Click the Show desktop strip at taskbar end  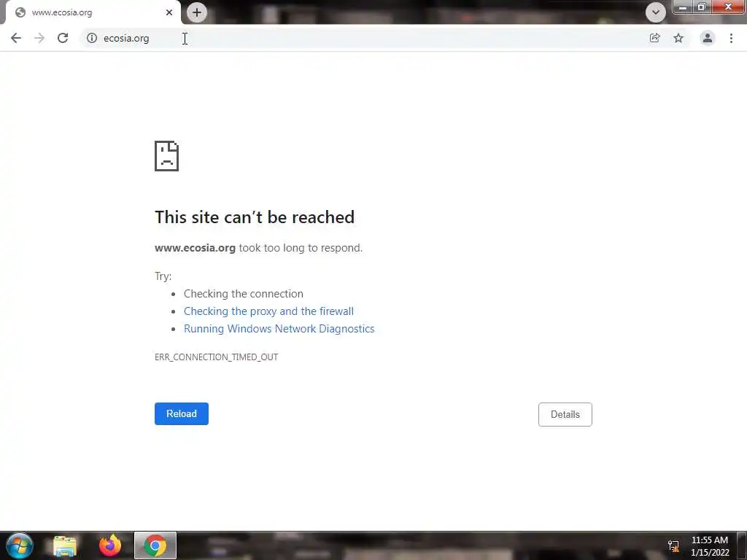coord(742,545)
